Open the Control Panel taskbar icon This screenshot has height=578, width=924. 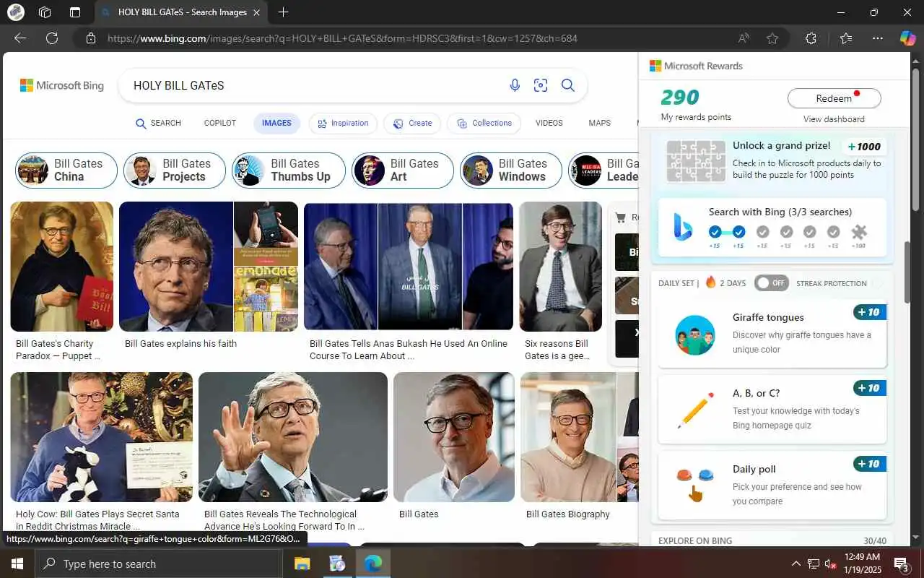coord(337,564)
